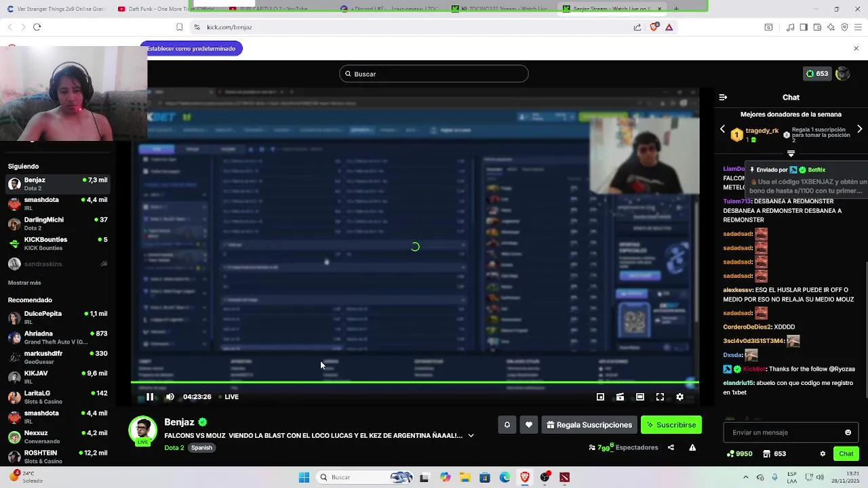Share the stream via share icon

pyautogui.click(x=671, y=447)
